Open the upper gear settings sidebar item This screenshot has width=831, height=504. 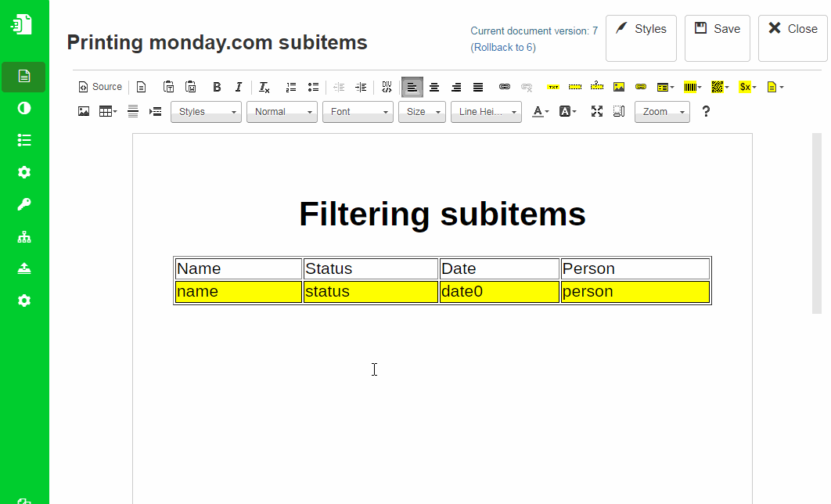coord(23,172)
